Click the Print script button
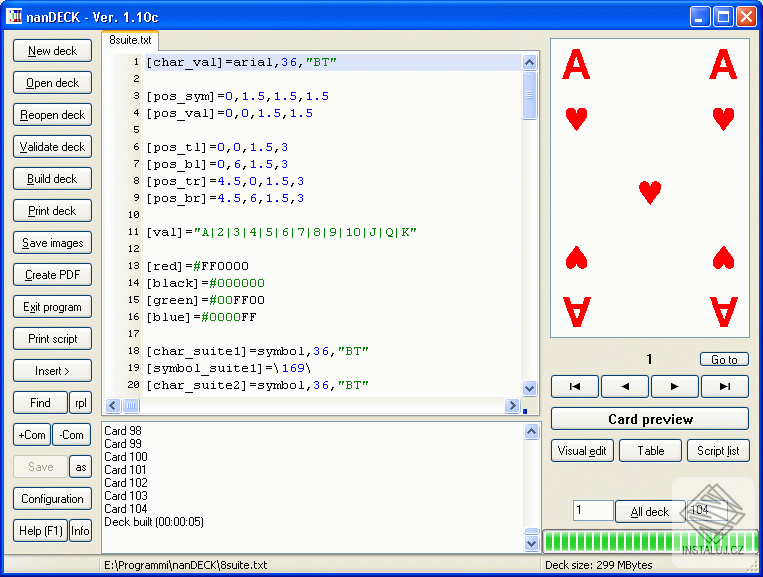 [53, 339]
